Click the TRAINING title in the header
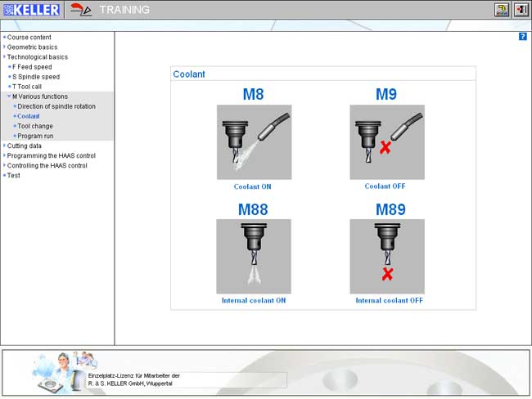Image resolution: width=532 pixels, height=399 pixels. click(x=124, y=10)
